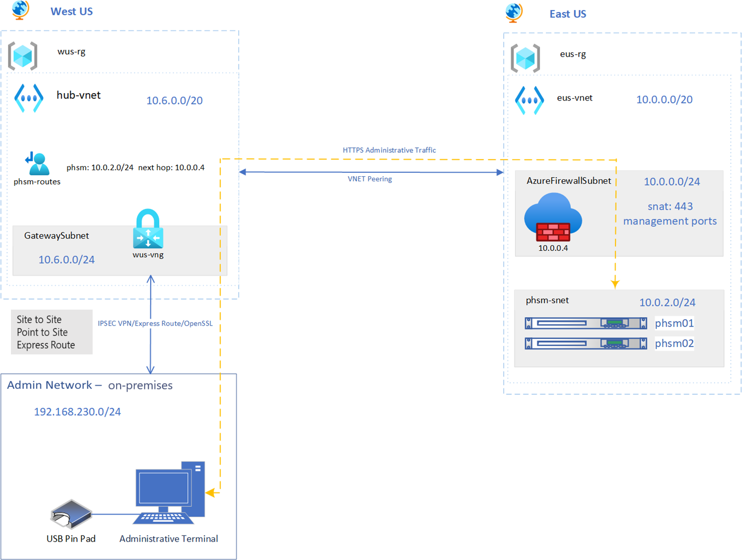
Task: Click the VNET Peering label
Action: (370, 179)
